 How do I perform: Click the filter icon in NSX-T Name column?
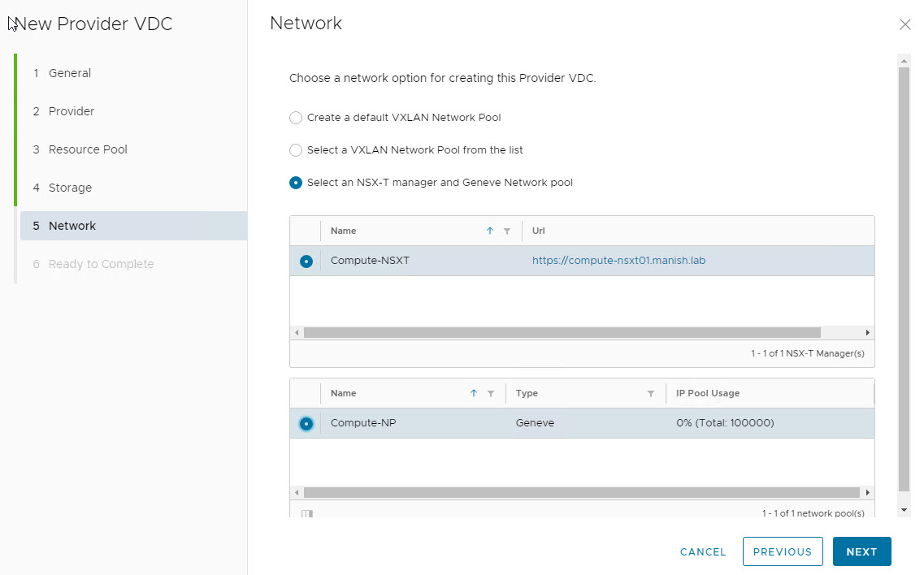507,231
